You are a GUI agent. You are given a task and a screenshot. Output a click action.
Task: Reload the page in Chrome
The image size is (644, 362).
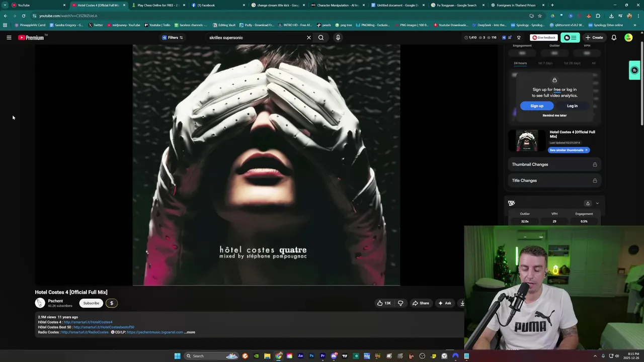pos(23,16)
